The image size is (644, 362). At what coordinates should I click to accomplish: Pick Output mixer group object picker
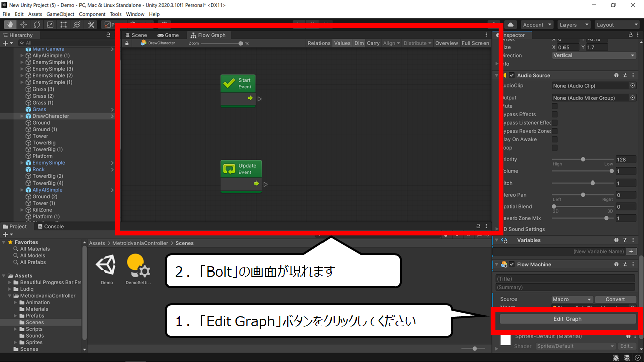click(x=633, y=98)
